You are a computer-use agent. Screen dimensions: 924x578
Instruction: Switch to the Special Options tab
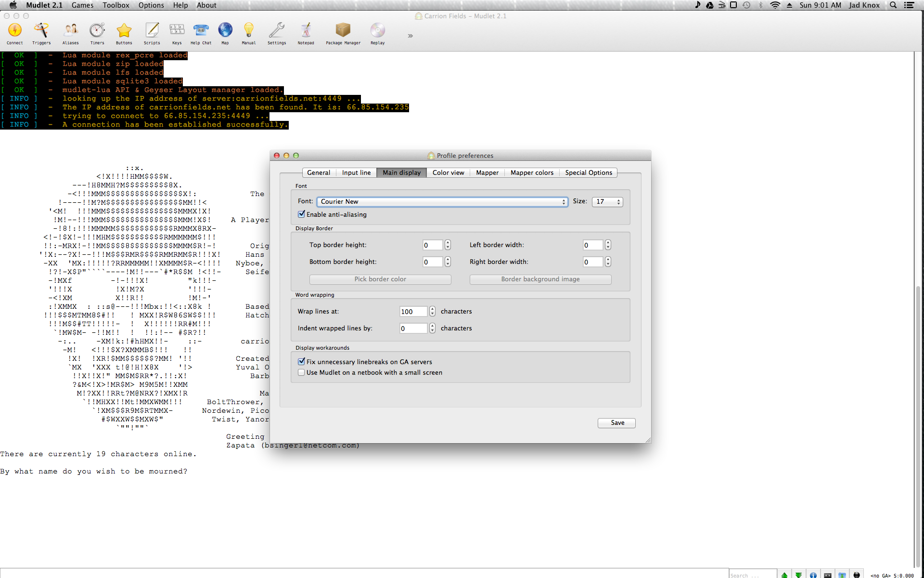589,173
